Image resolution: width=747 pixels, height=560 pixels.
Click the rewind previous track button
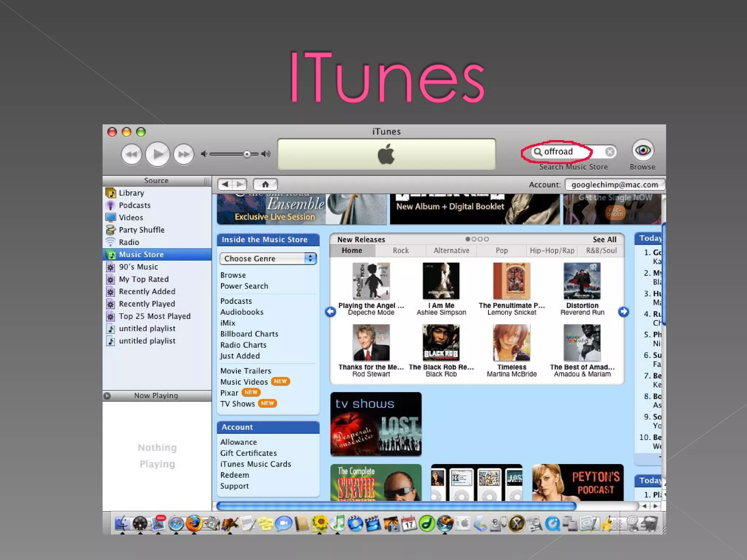pyautogui.click(x=131, y=155)
